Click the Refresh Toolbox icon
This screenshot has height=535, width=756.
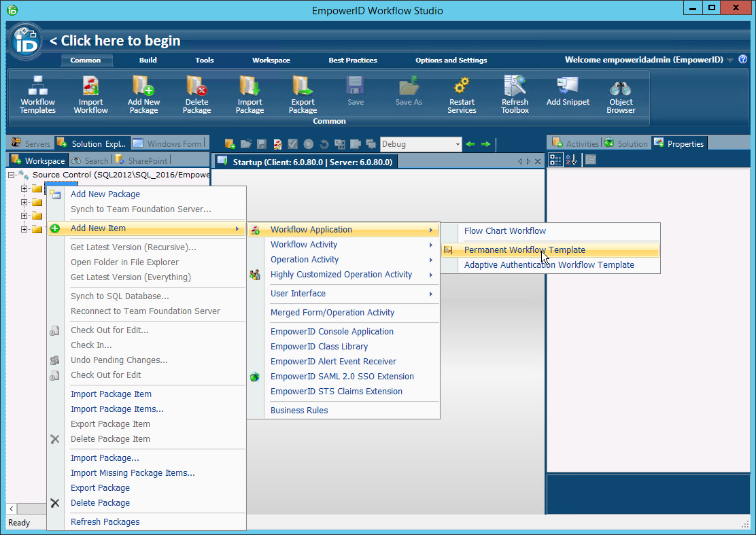click(x=515, y=95)
